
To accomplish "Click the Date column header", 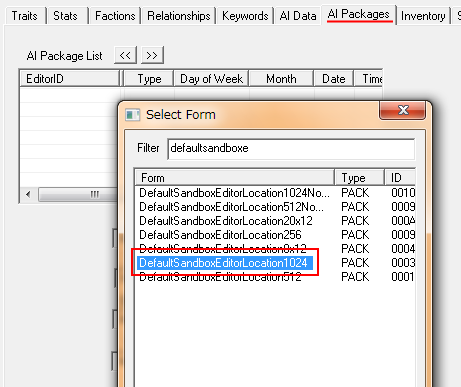I will click(333, 79).
